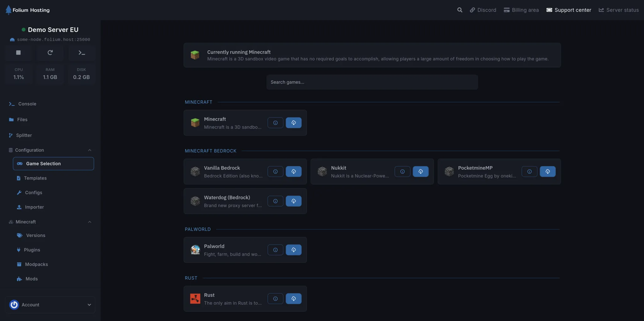Go to the Billing area
This screenshot has height=321, width=644.
point(521,10)
